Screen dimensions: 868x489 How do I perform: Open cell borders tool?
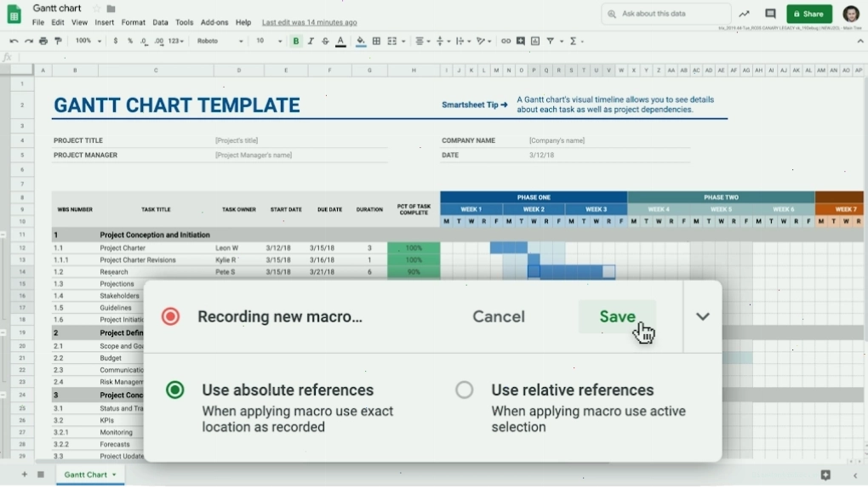(376, 41)
